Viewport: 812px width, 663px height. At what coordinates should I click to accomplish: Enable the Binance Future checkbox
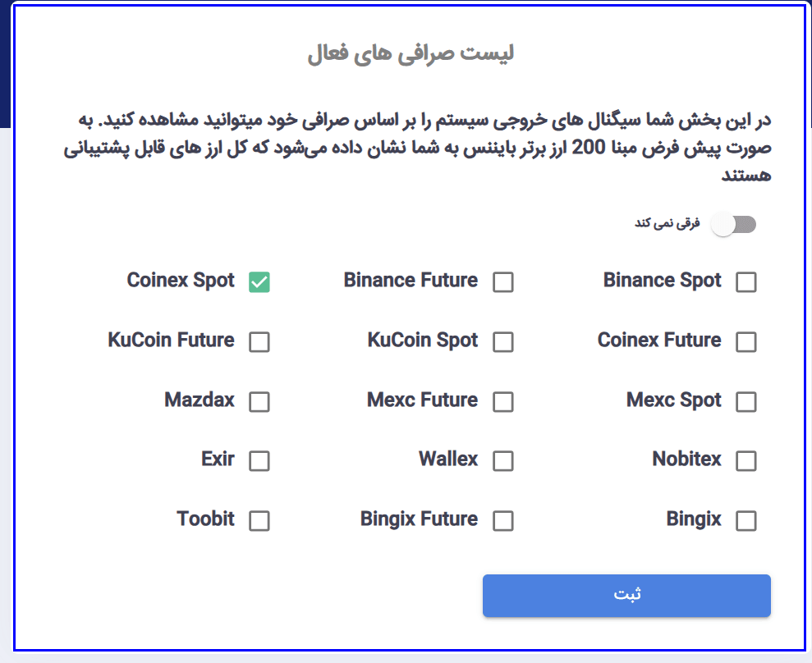[503, 282]
